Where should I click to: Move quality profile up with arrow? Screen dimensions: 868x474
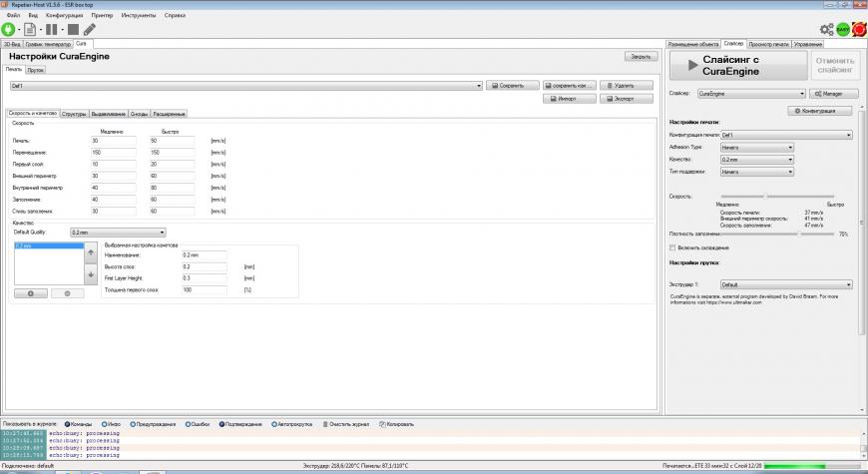click(x=91, y=253)
